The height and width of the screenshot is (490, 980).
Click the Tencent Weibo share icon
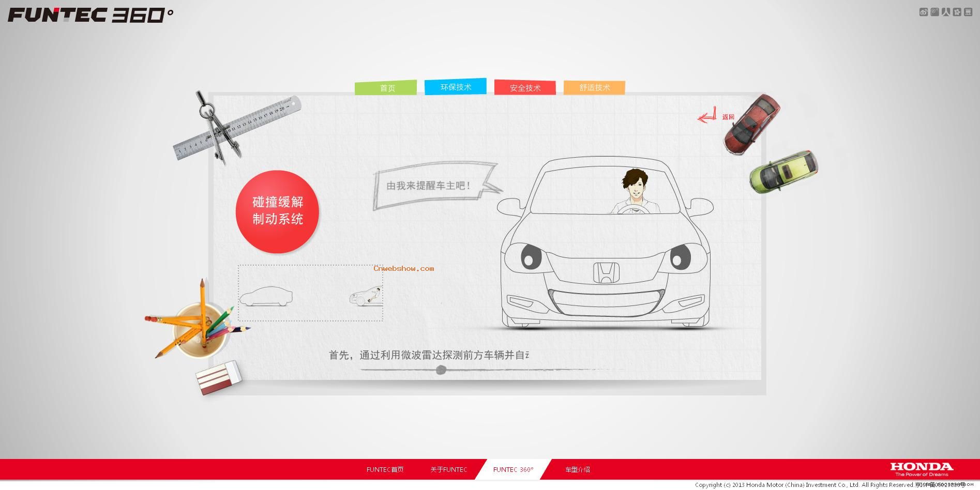tap(936, 11)
